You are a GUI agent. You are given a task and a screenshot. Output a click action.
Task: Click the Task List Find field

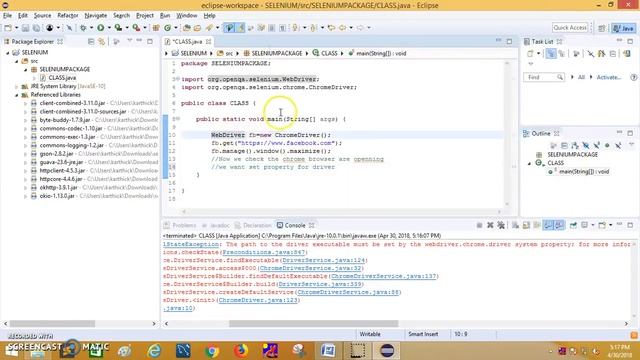point(543,77)
